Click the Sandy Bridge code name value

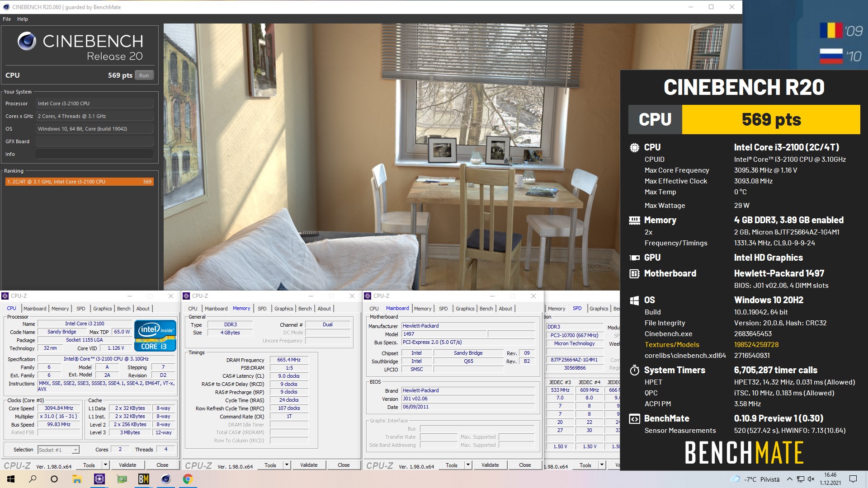(62, 332)
